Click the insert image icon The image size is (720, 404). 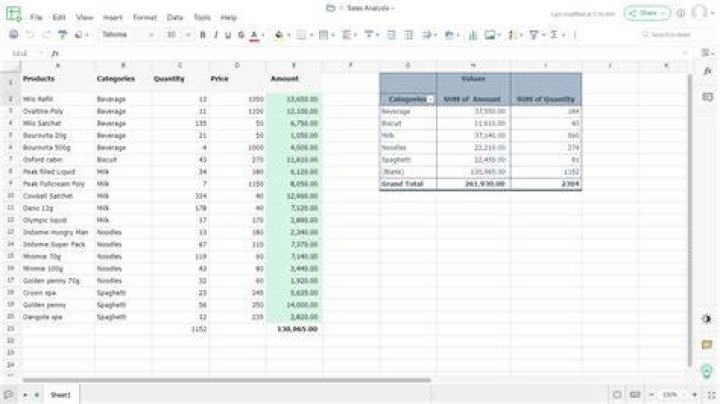click(490, 35)
